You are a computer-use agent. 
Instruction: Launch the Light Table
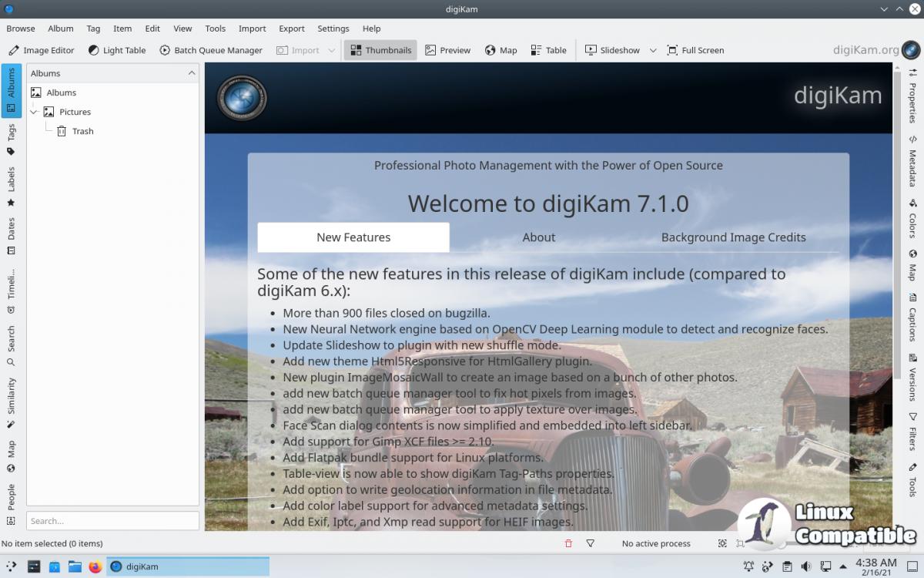coord(116,50)
